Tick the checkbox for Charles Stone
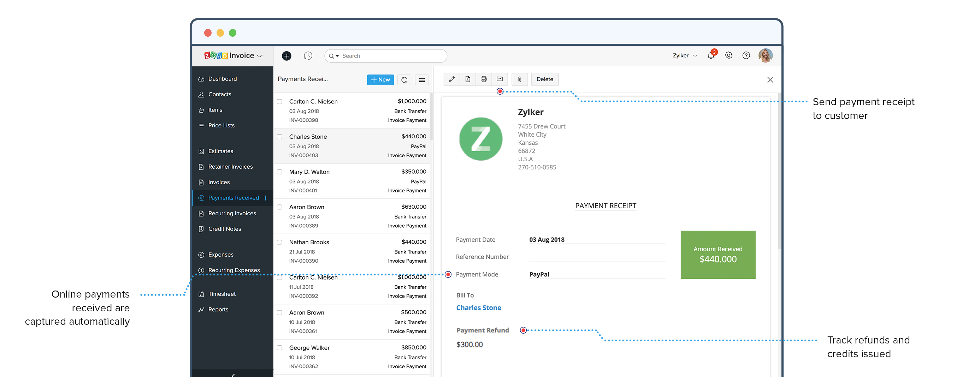Image resolution: width=980 pixels, height=377 pixels. click(x=279, y=137)
